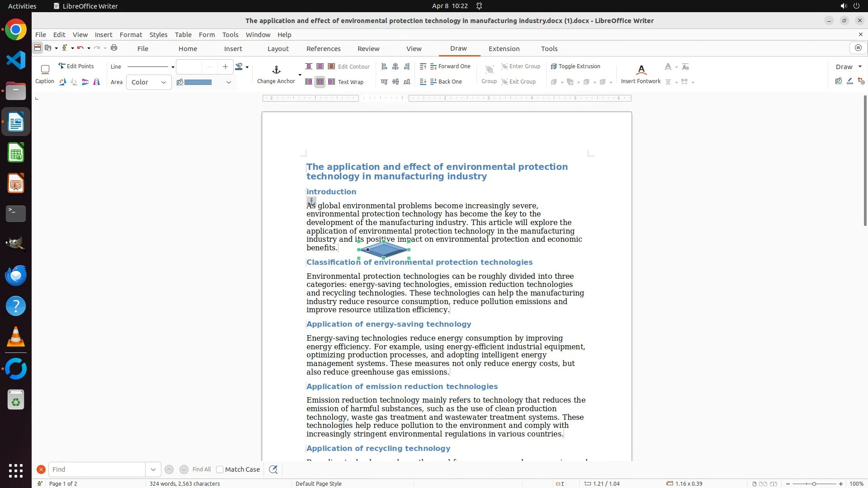Click the Caption shape icon
The image size is (868, 488).
tap(45, 70)
